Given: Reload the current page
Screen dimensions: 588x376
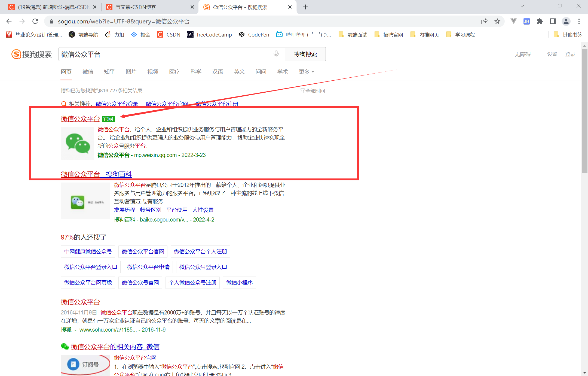Looking at the screenshot, I should pyautogui.click(x=35, y=21).
